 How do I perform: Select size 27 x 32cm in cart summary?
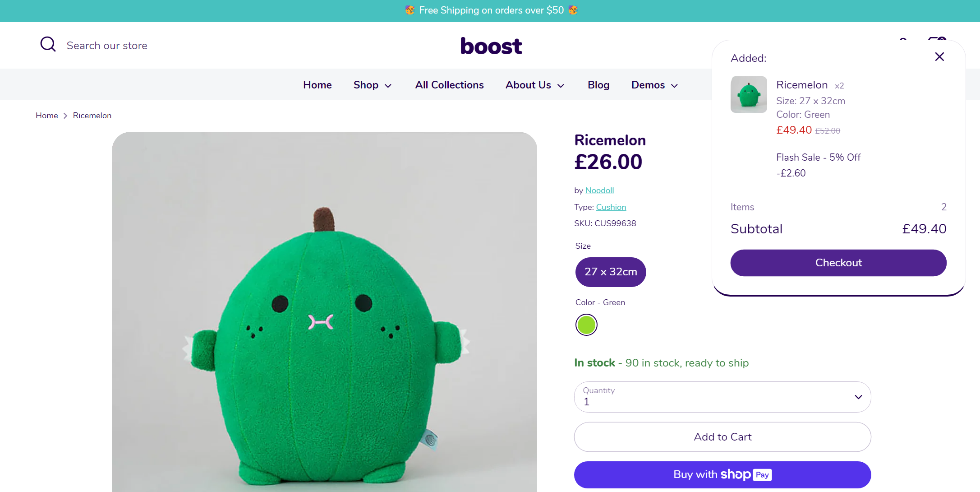(811, 101)
